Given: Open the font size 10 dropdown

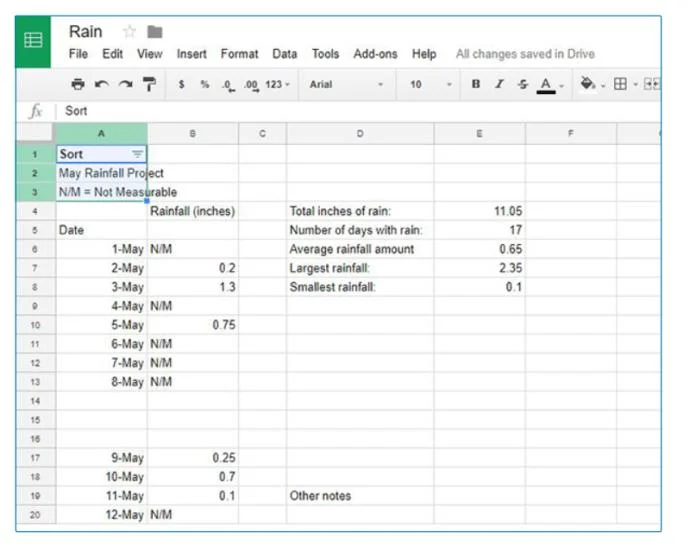Looking at the screenshot, I should (430, 84).
